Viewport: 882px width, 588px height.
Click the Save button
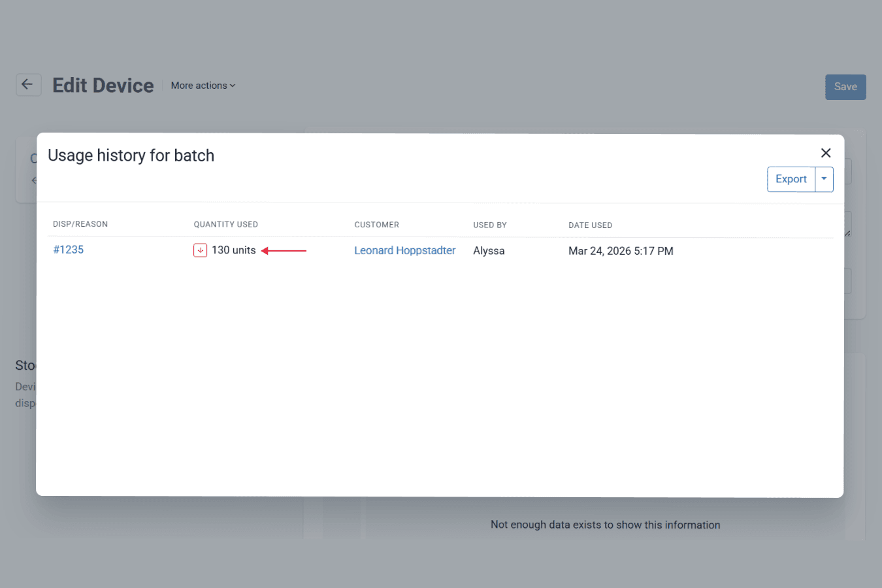click(x=845, y=87)
